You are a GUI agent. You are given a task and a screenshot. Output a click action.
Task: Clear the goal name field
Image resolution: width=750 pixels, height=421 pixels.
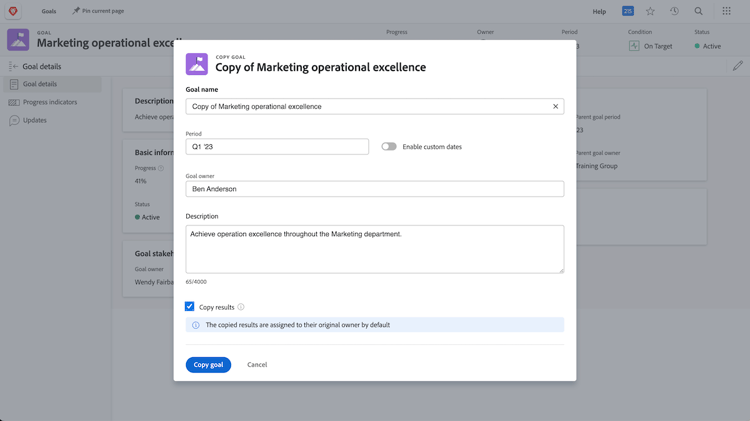[556, 106]
